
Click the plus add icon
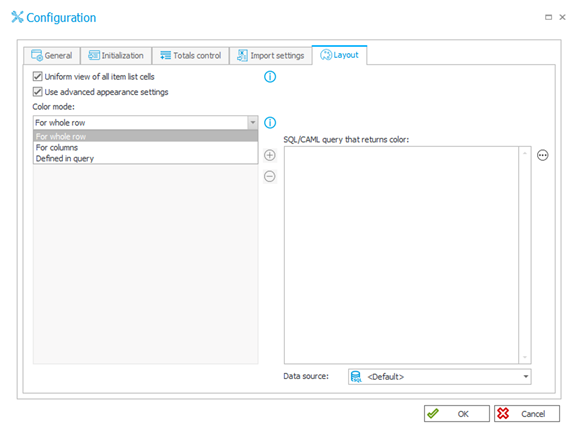pos(270,155)
